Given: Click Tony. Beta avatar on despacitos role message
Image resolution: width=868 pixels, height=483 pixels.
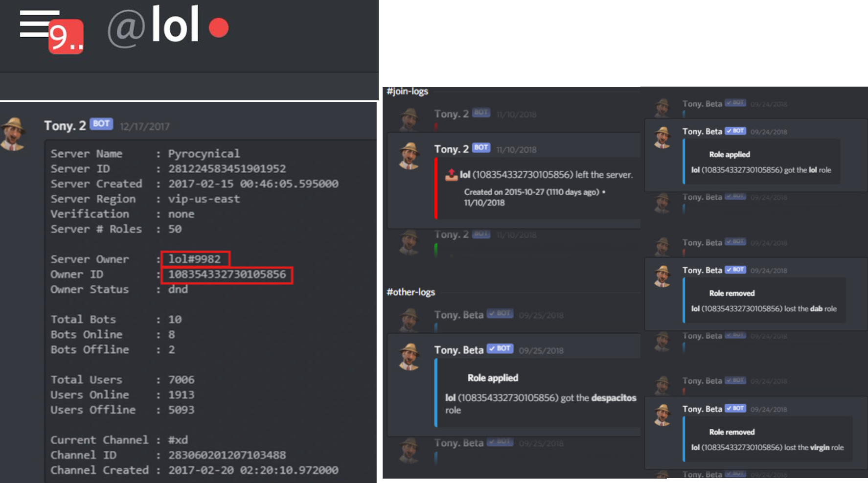Looking at the screenshot, I should pyautogui.click(x=410, y=356).
